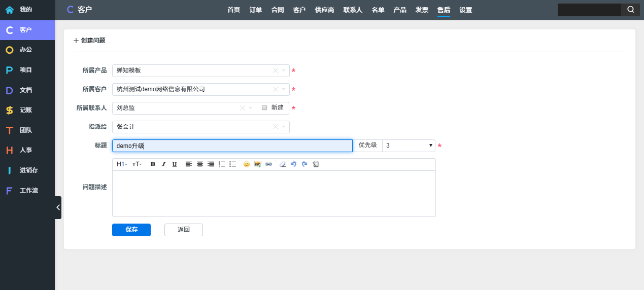Collapse the left sidebar with the arrow

[58, 207]
